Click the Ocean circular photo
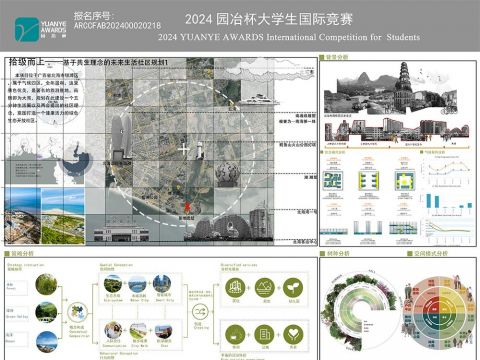The width and height of the screenshot is (480, 360). click(x=46, y=342)
